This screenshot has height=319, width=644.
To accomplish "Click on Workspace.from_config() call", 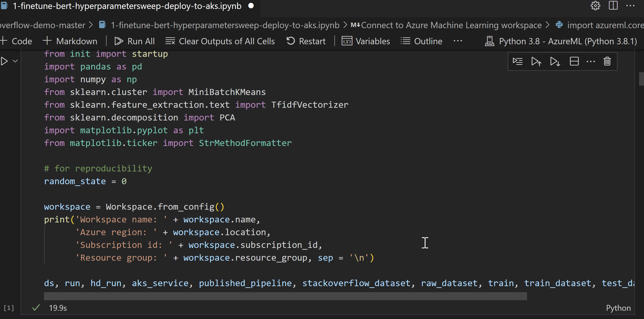I will tap(165, 207).
